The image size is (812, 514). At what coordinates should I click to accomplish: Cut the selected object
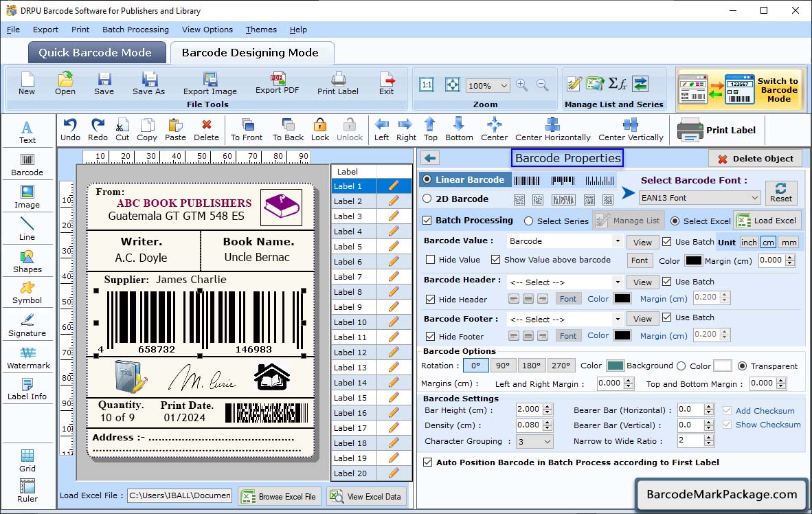click(x=122, y=130)
